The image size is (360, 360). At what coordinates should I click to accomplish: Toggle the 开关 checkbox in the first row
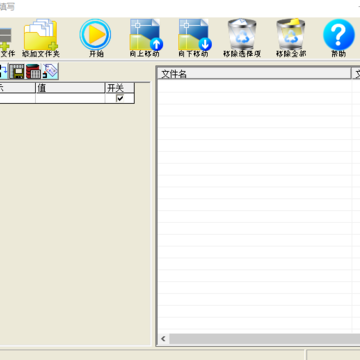pos(120,98)
